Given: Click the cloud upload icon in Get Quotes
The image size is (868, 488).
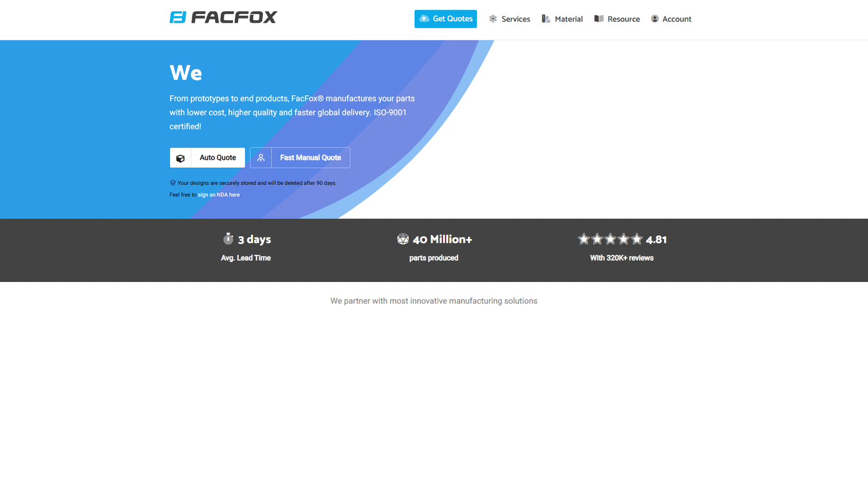Looking at the screenshot, I should pyautogui.click(x=424, y=19).
